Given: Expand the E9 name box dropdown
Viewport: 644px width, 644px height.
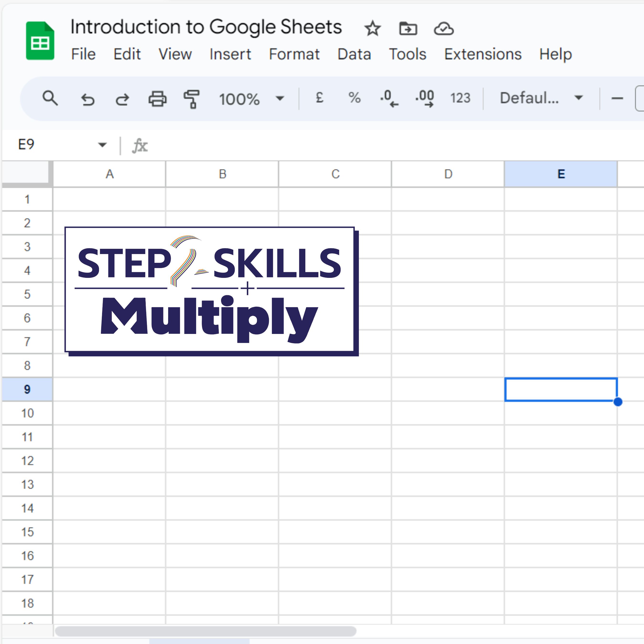Looking at the screenshot, I should 102,145.
